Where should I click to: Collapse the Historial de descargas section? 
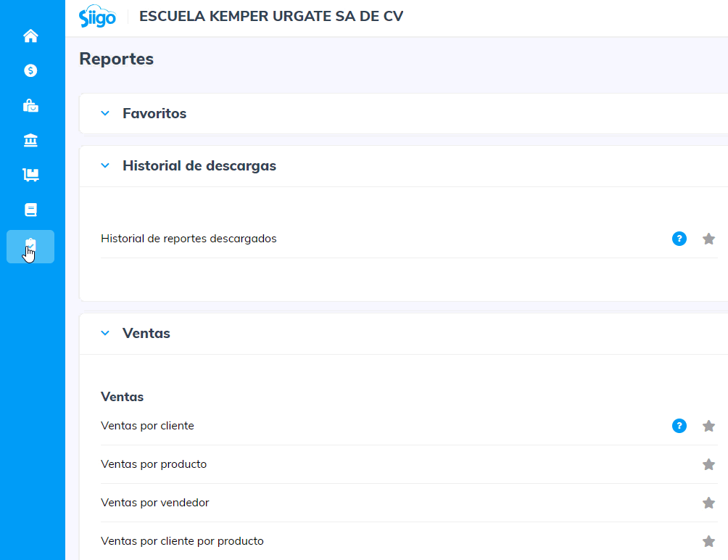105,166
